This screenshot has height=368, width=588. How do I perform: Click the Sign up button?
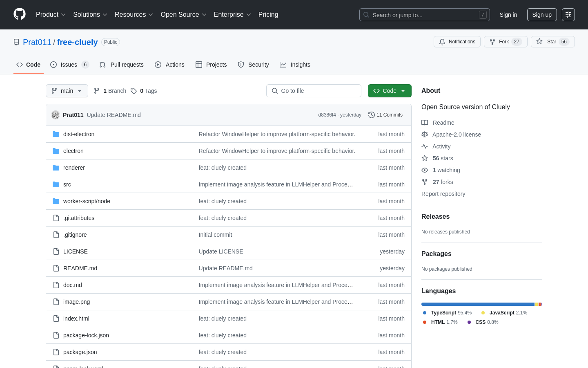[x=541, y=15]
